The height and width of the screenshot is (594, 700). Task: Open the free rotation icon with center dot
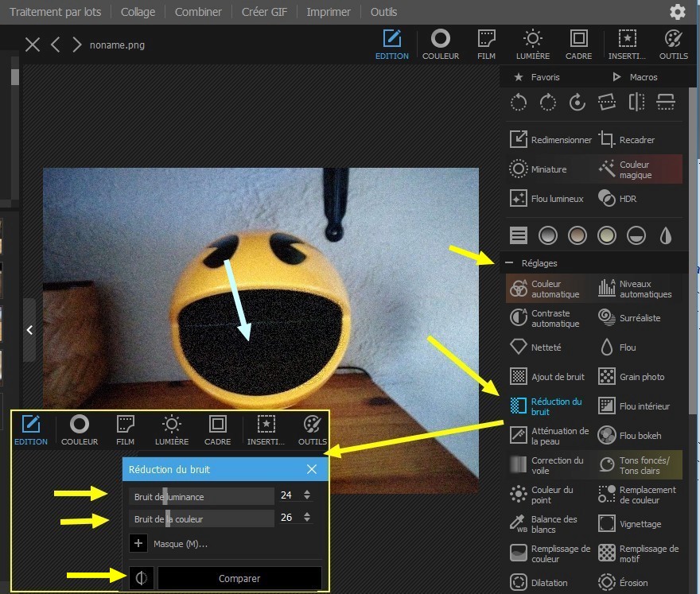(x=577, y=103)
